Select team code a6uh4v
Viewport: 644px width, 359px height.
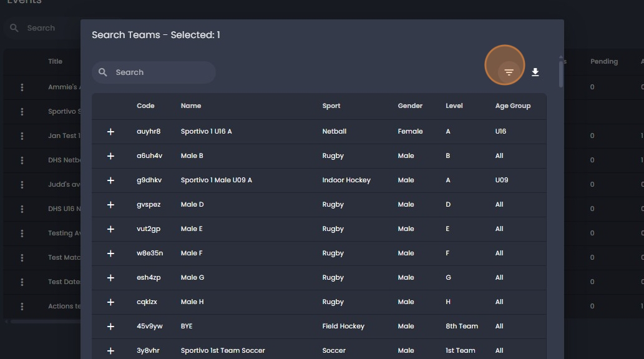(150, 155)
